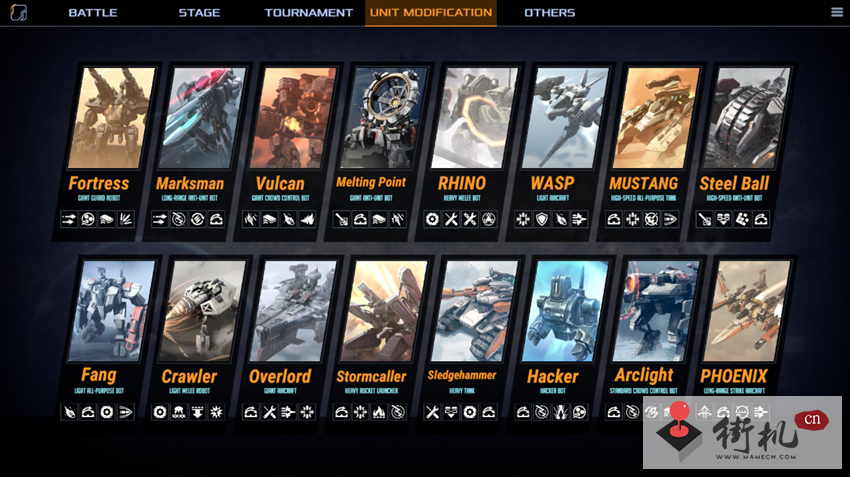
Task: Open the TOURNAMENT tab
Action: pyautogui.click(x=308, y=12)
